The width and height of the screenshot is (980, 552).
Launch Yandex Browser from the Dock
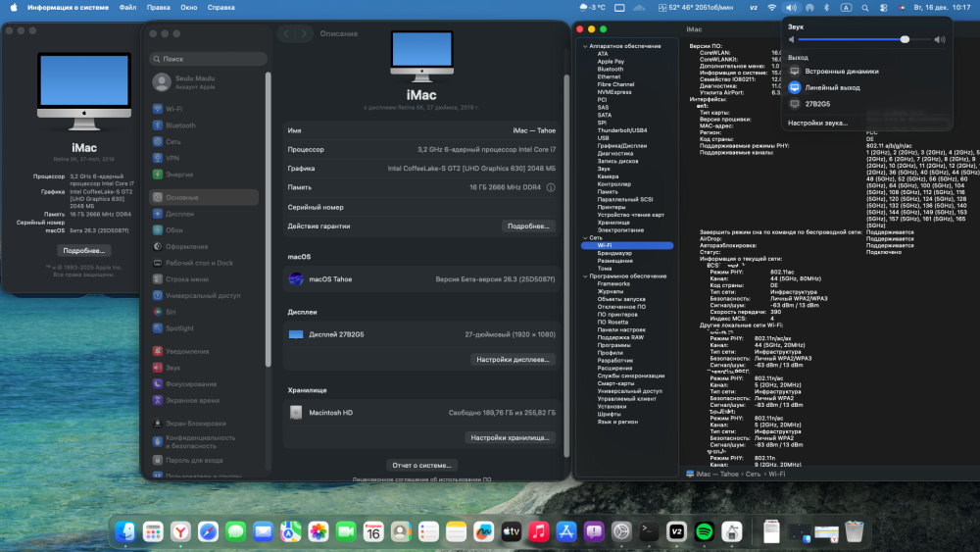coord(180,532)
